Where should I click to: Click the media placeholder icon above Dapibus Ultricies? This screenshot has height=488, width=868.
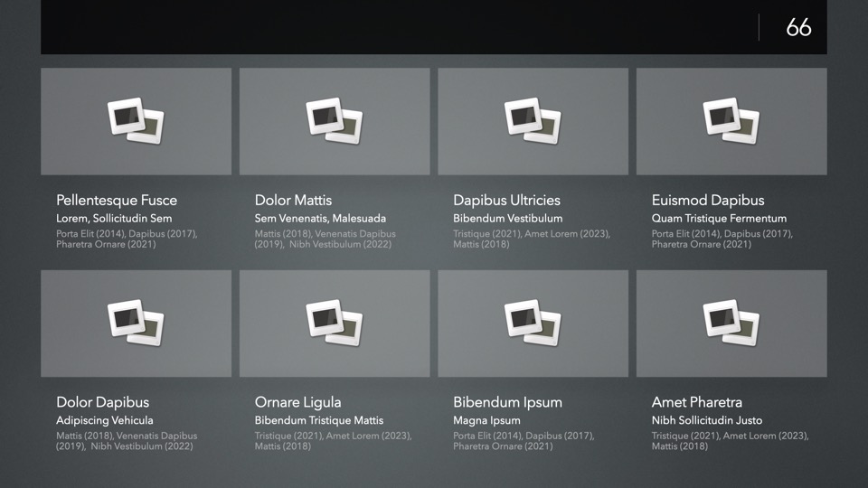pyautogui.click(x=533, y=121)
